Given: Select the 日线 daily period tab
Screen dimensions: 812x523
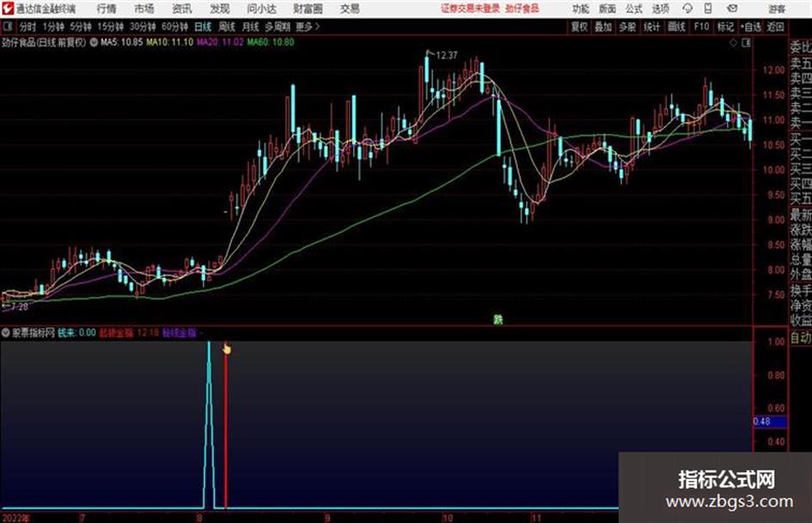Looking at the screenshot, I should click(203, 27).
